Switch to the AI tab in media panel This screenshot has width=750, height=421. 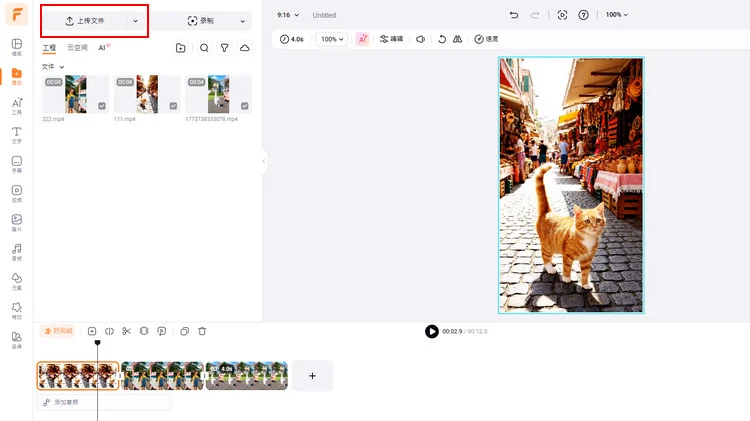(103, 48)
